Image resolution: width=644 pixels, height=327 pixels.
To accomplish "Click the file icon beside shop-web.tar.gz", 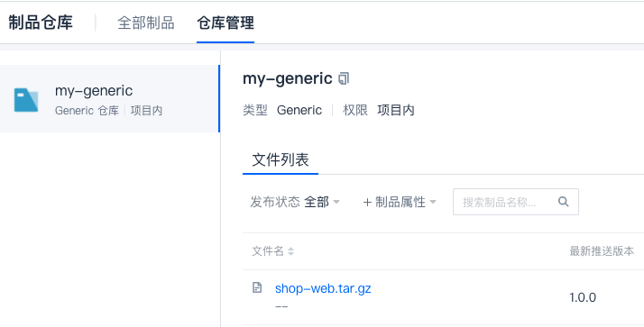I will 257,287.
